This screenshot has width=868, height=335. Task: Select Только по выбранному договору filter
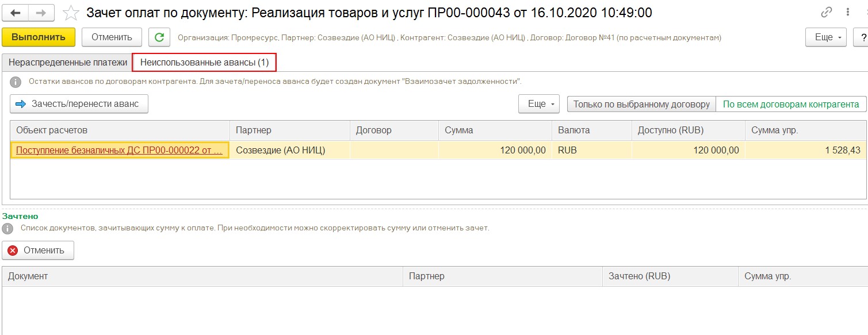[x=641, y=105]
